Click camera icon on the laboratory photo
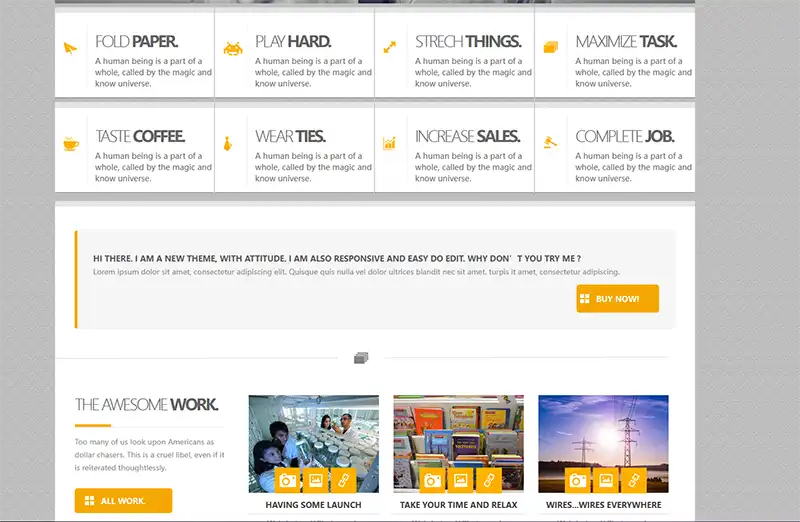 288,480
